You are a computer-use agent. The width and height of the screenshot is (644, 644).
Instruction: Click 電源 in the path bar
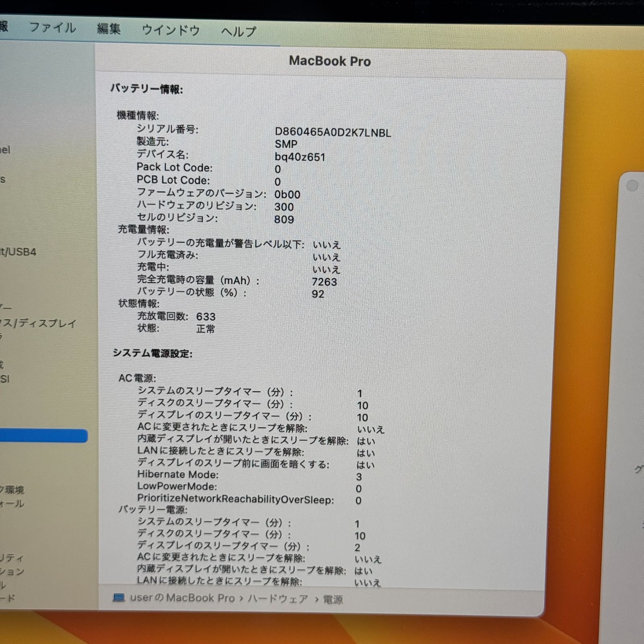(333, 600)
